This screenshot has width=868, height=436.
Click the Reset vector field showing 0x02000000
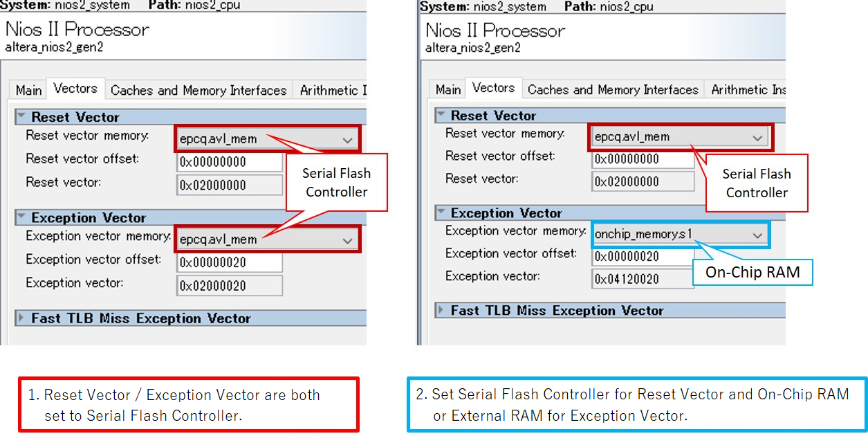229,184
